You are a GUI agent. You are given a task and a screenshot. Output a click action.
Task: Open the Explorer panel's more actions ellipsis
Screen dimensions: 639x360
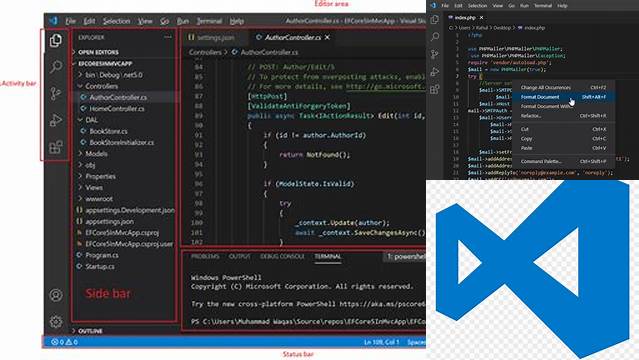(x=167, y=37)
